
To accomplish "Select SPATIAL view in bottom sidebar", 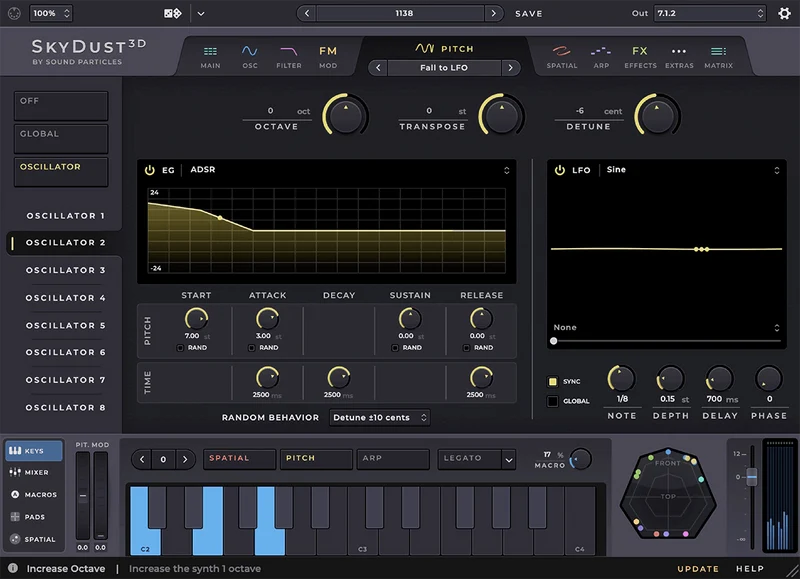I will click(34, 539).
